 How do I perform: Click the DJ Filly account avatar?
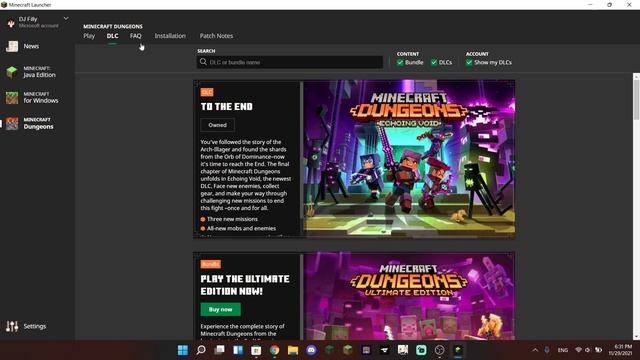click(11, 23)
